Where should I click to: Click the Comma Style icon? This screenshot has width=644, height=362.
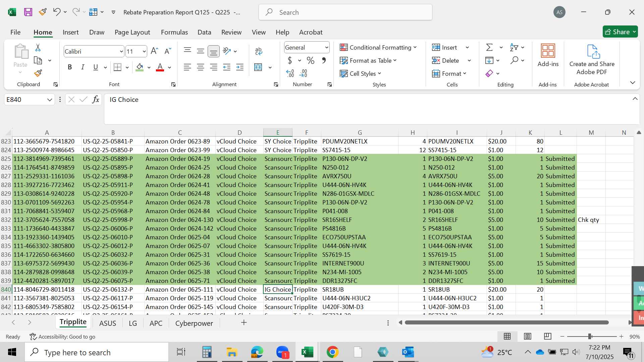324,61
